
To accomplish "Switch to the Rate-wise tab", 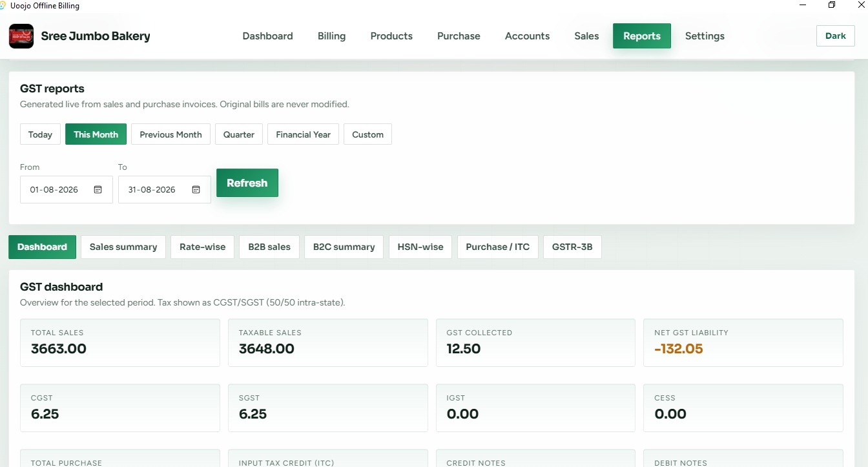I will point(203,247).
